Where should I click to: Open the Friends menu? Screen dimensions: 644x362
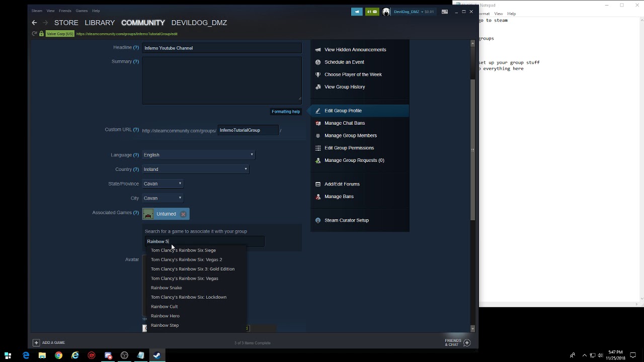point(65,11)
